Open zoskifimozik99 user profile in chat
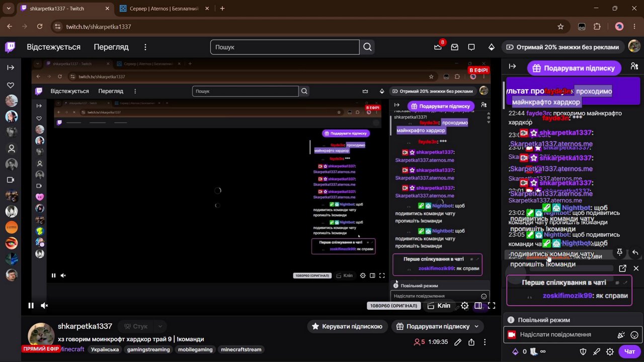Screen dimensions: 644x362 click(x=568, y=296)
